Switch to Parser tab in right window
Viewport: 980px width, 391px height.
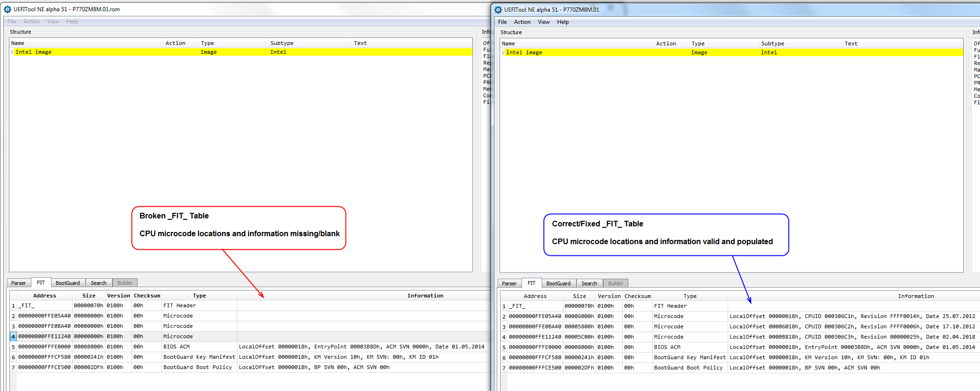coord(509,283)
